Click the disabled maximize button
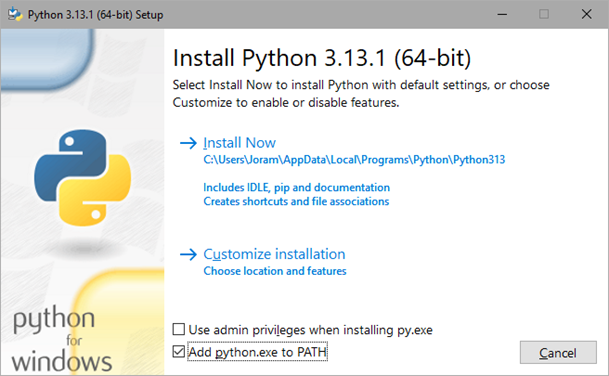 coord(544,14)
